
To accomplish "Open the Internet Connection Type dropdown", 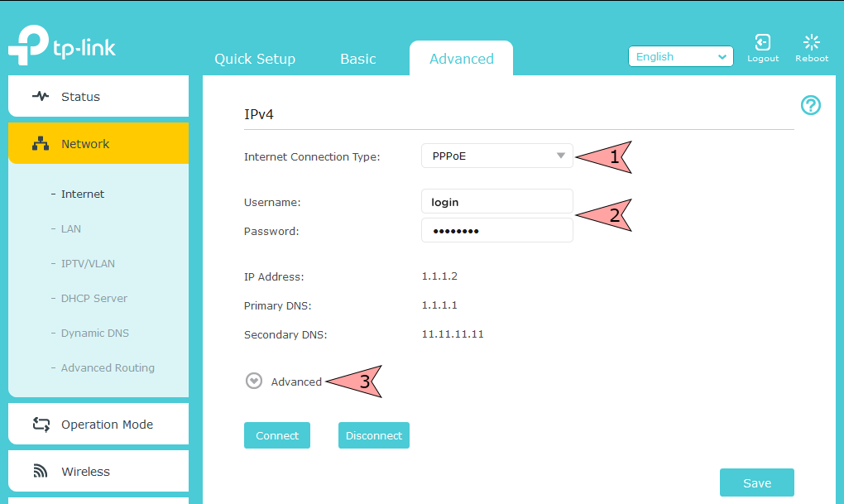I will point(496,156).
